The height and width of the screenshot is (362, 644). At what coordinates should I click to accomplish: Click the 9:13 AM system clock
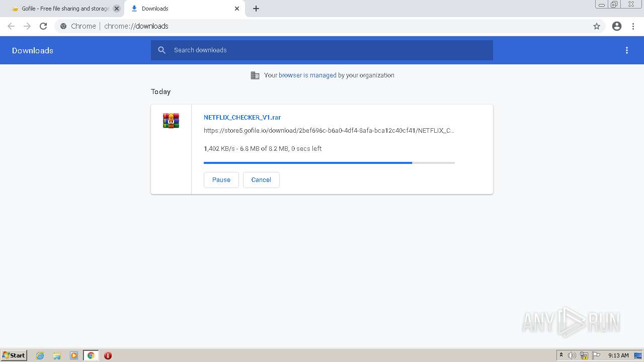(618, 355)
